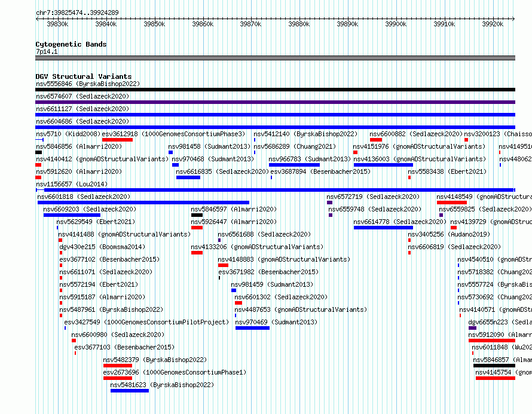Viewport: 532px width, 414px height.
Task: Open the dgv430e215 (Boomsma2014) label
Action: [102, 247]
